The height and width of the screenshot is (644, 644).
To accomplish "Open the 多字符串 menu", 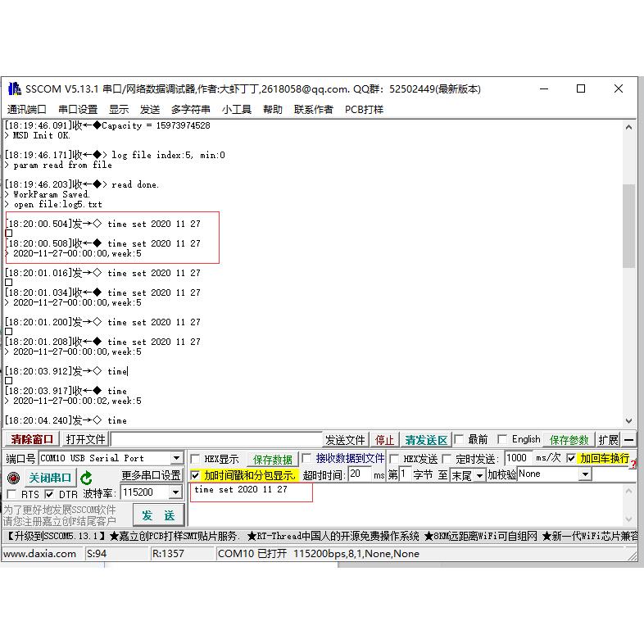I will 191,110.
